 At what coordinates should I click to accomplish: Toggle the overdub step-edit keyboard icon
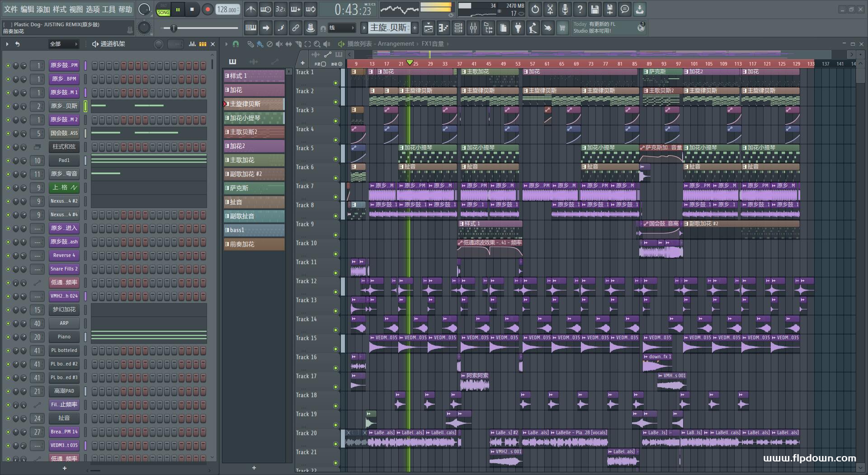[295, 9]
